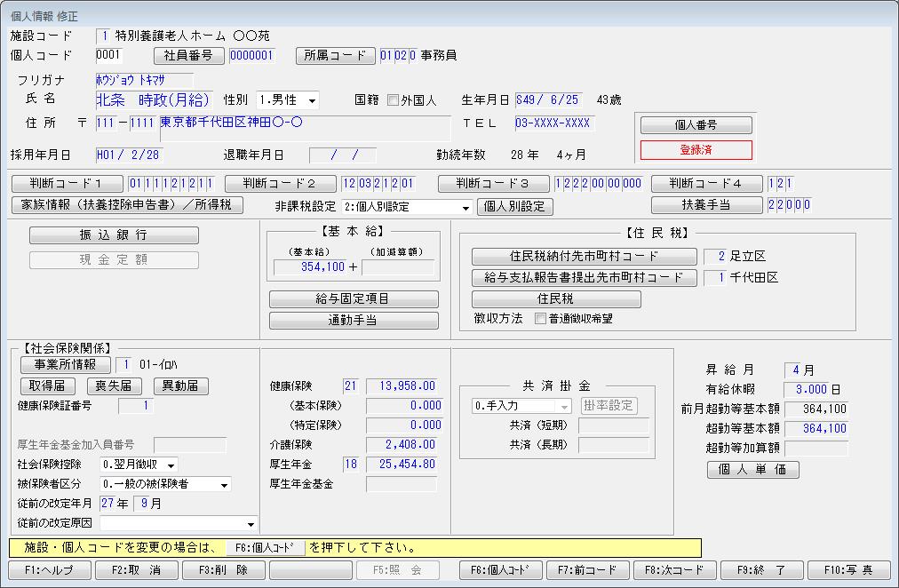
Task: Open the 個人単価 button
Action: tap(752, 470)
